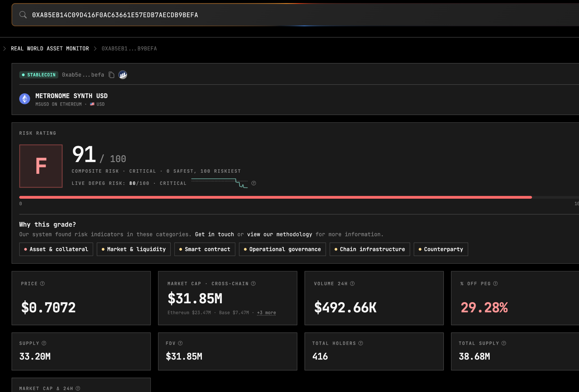Copy the contract address 0xab5e...befa
This screenshot has width=579, height=392.
pyautogui.click(x=112, y=75)
